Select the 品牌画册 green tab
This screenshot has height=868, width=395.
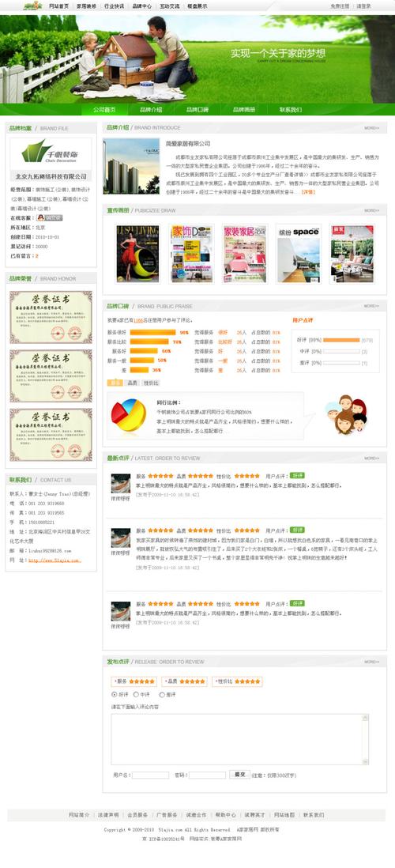coord(244,110)
